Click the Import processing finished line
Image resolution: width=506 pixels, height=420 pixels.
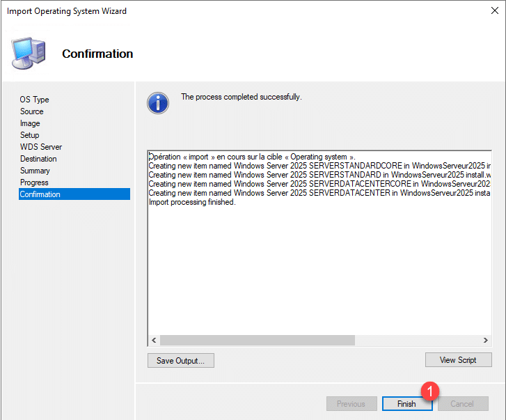[x=192, y=202]
